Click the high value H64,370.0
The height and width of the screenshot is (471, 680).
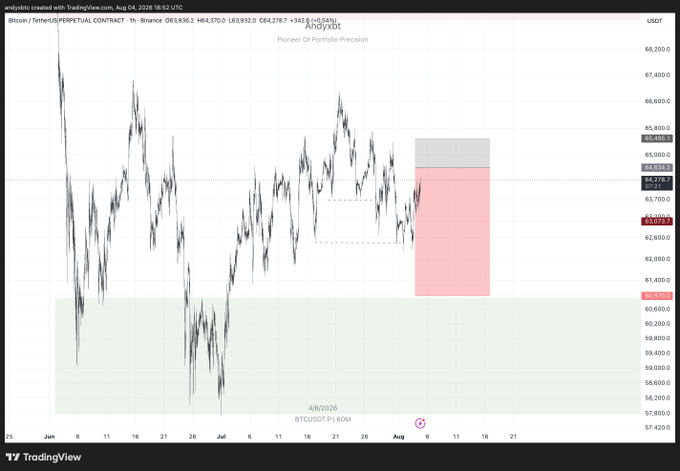click(x=211, y=20)
